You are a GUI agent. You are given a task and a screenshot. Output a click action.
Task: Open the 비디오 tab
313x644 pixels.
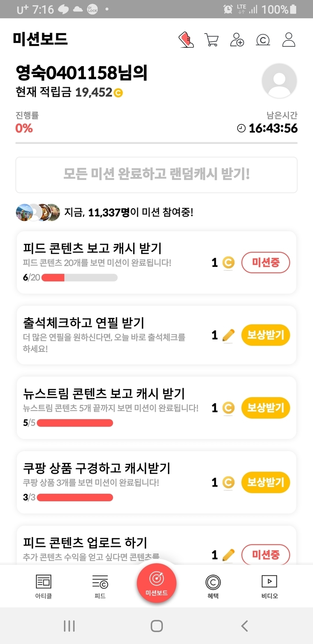269,586
